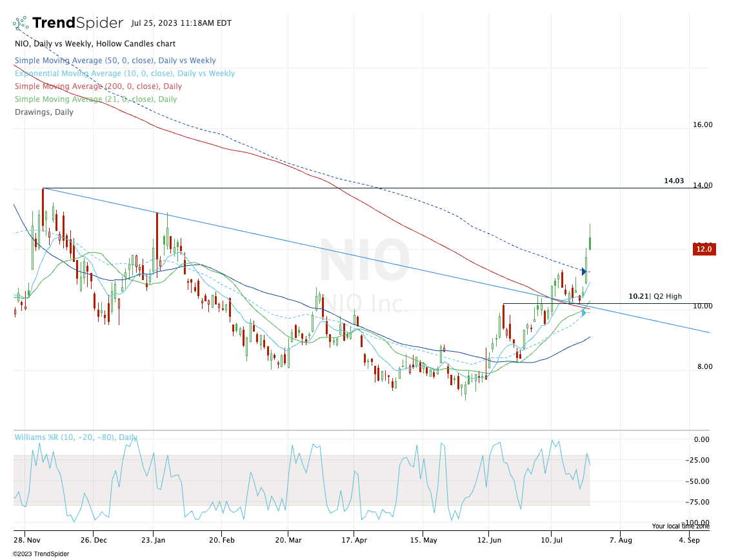
Task: Click the light blue arrow marker below the 10.00 level
Action: (x=584, y=313)
